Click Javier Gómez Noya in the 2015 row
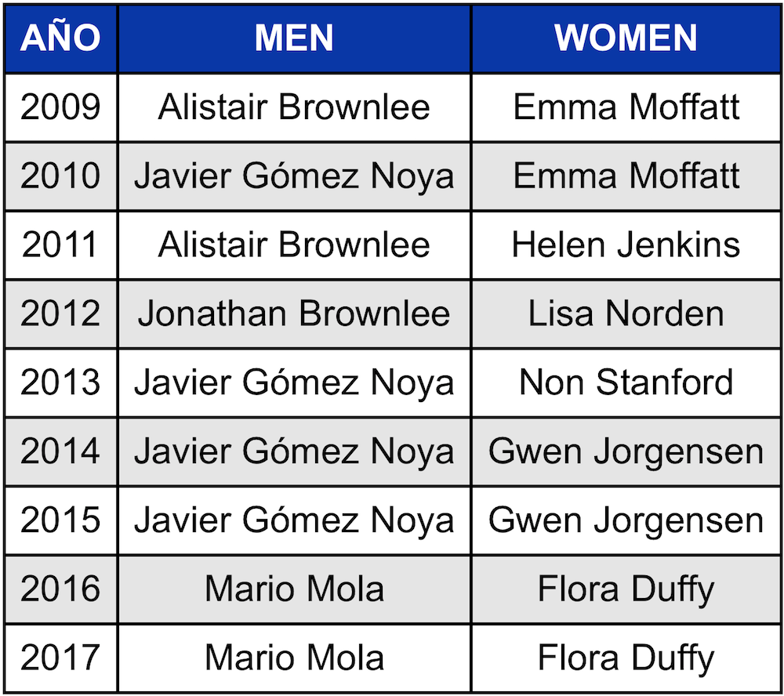Screen dimensions: 784x696 pyautogui.click(x=294, y=520)
